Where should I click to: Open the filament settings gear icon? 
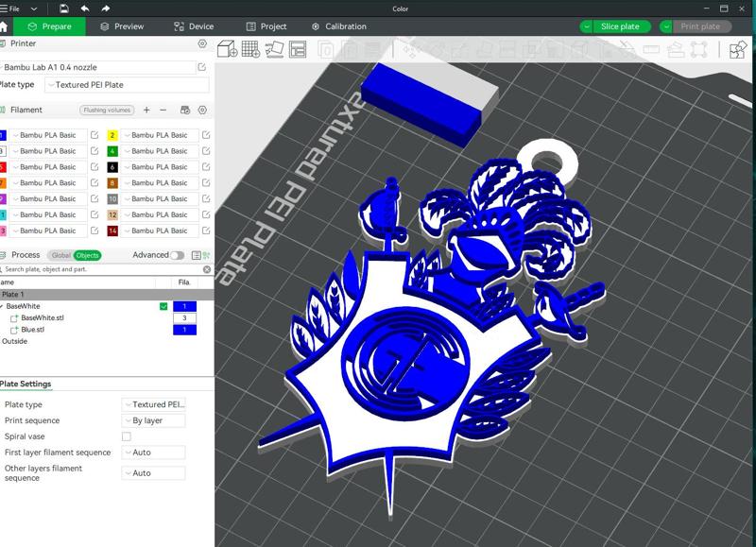click(203, 109)
